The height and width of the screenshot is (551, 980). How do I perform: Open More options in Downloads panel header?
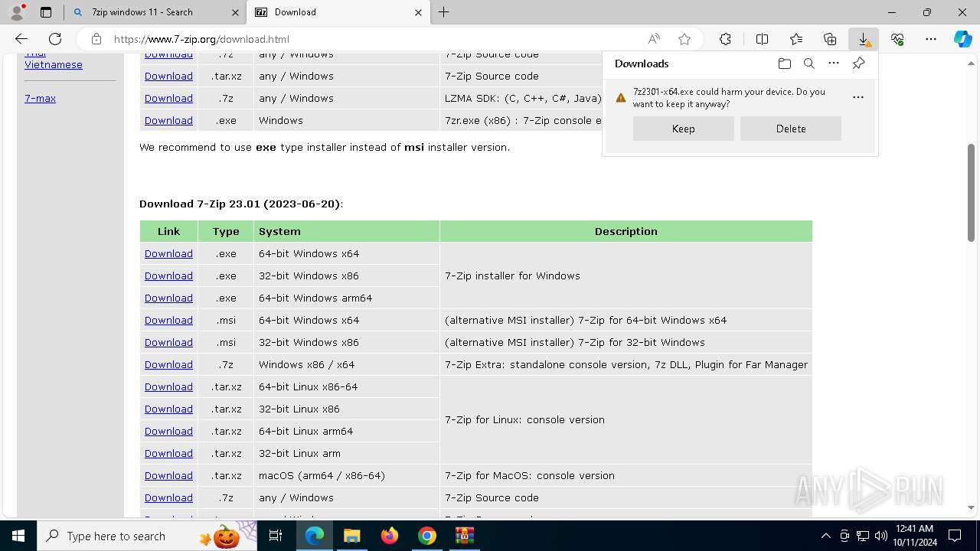point(834,64)
